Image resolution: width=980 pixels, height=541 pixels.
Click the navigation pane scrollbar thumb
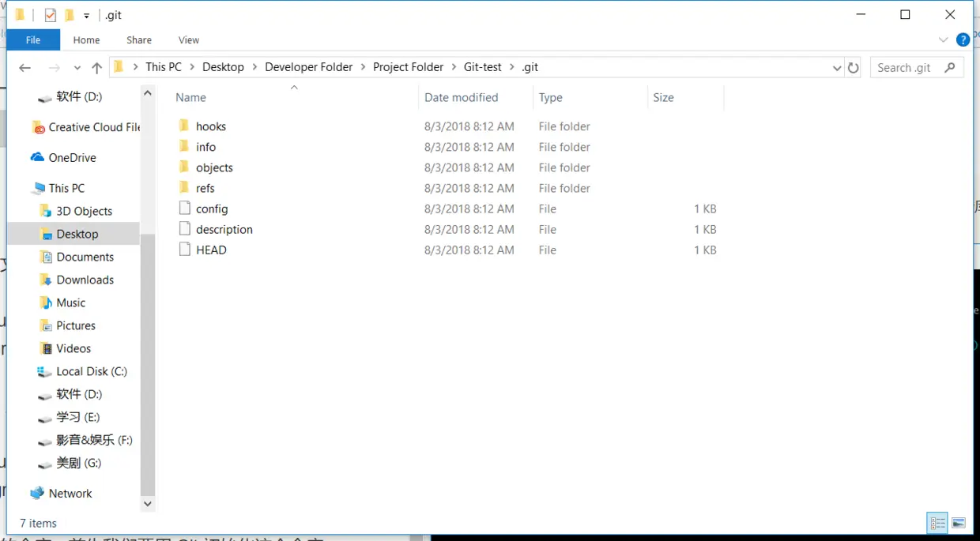click(148, 364)
